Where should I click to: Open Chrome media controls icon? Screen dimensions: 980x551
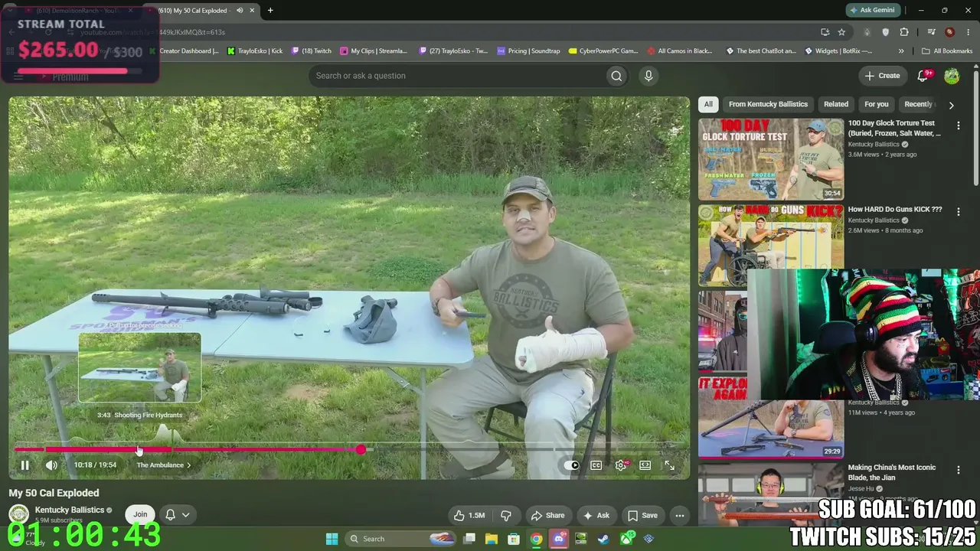[x=931, y=32]
